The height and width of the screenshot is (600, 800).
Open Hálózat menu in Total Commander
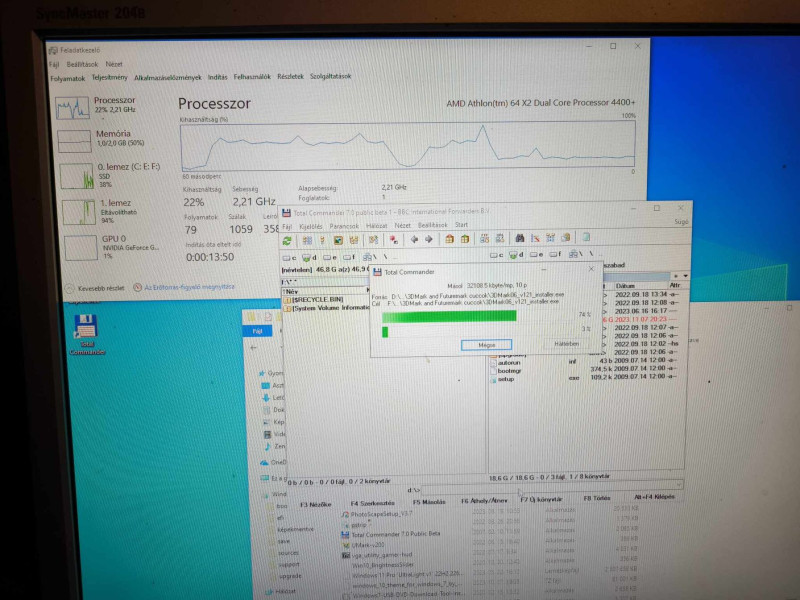pyautogui.click(x=377, y=225)
